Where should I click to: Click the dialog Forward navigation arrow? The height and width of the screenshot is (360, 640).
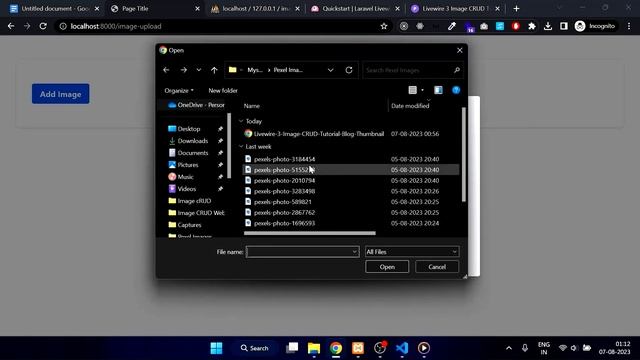click(184, 70)
